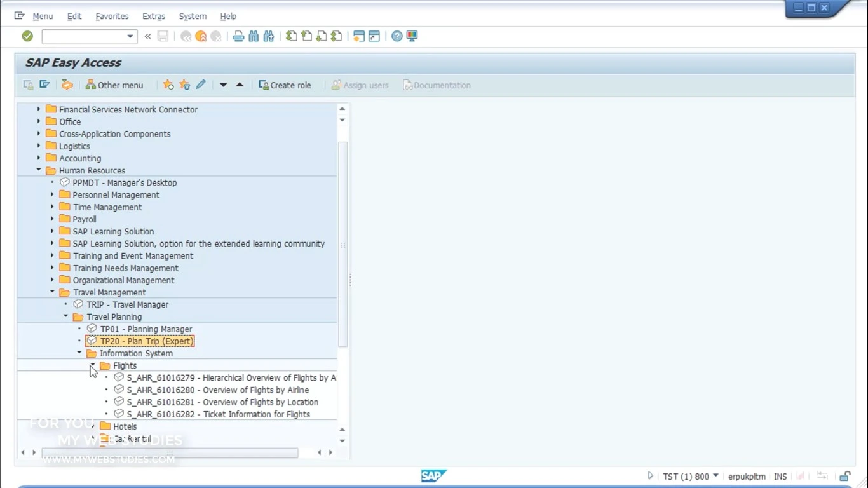
Task: Click the Save diskette icon
Action: coord(163,36)
